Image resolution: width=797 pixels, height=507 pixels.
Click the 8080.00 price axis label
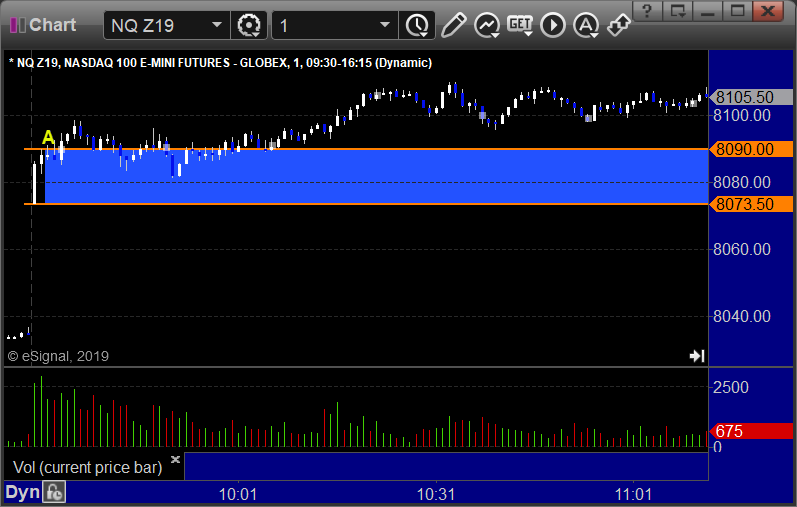coord(742,182)
